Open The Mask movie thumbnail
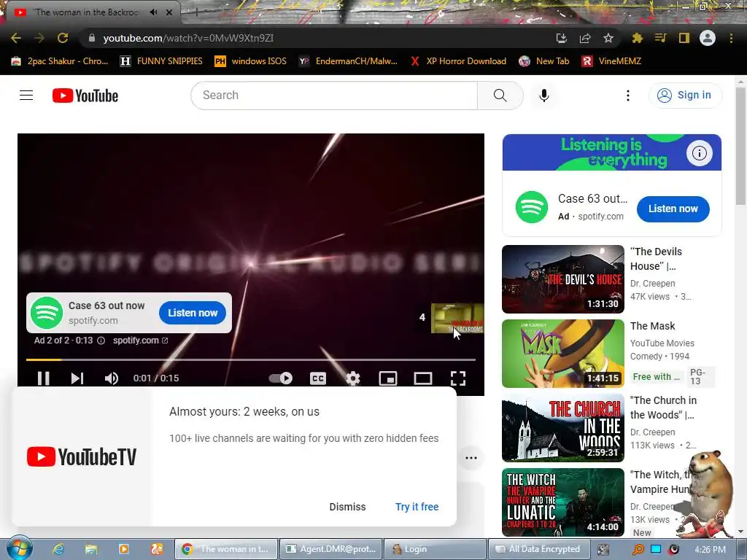 click(562, 354)
